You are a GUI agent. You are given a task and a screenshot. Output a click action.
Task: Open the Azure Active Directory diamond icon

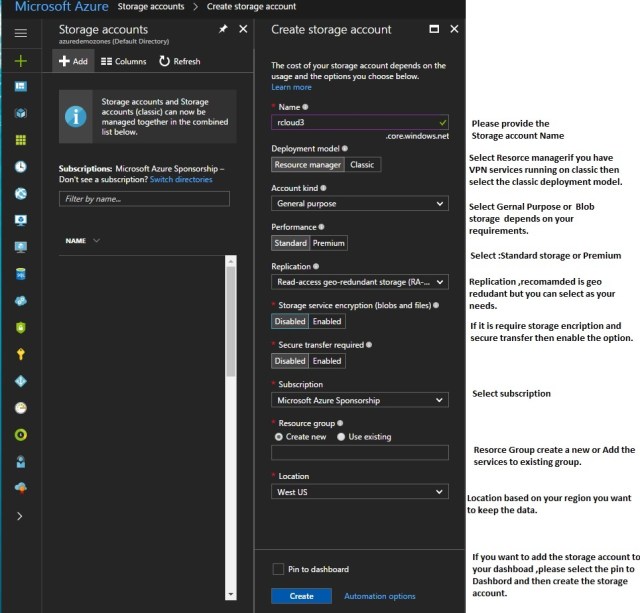[21, 381]
